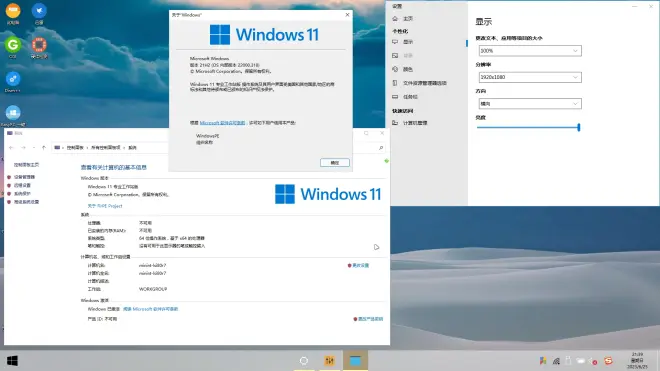
Task: Click the WinPE Project link
Action: 105,206
